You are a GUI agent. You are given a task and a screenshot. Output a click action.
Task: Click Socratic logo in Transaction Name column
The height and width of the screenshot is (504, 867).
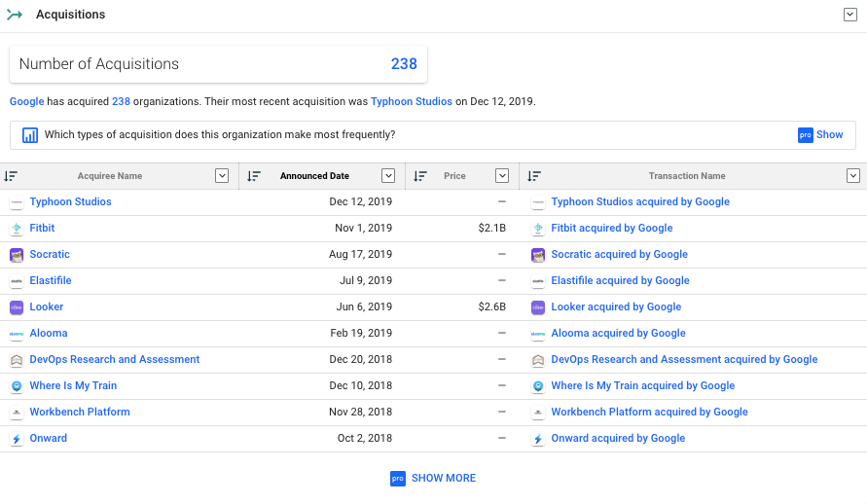(538, 255)
